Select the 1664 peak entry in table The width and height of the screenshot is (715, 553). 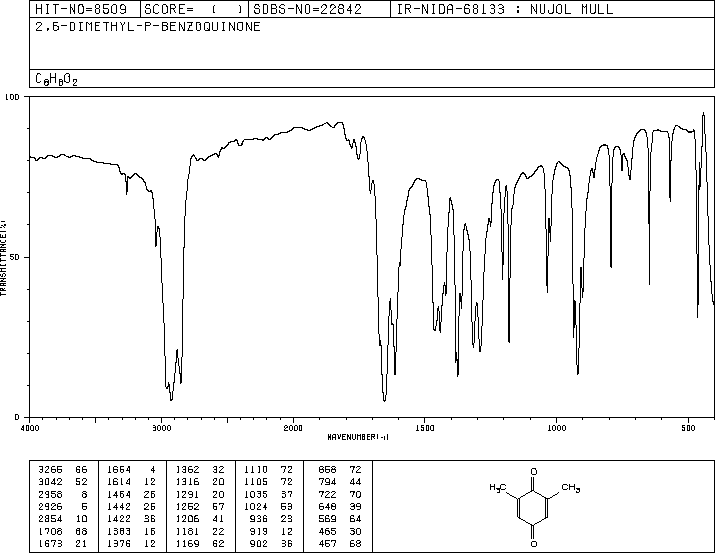click(x=131, y=470)
